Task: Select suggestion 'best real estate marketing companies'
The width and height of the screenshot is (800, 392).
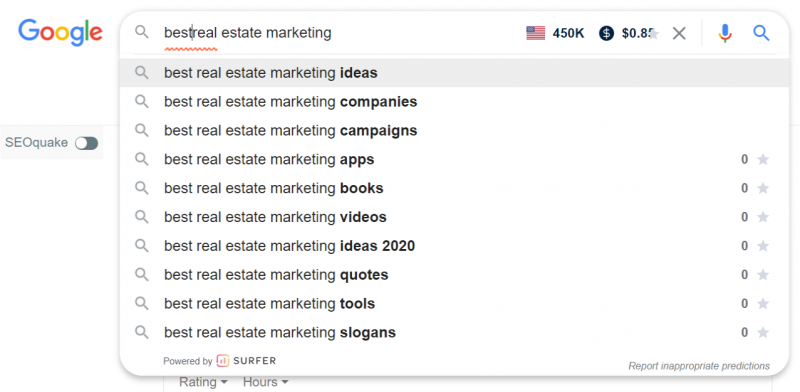Action: pos(454,102)
